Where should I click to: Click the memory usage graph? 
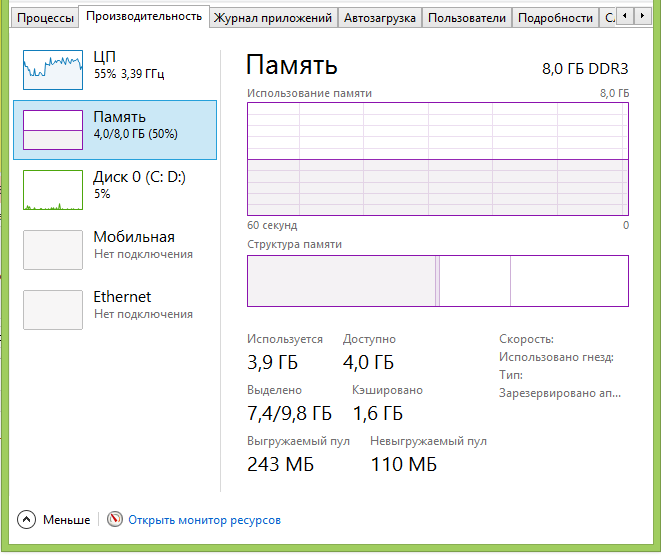point(438,159)
